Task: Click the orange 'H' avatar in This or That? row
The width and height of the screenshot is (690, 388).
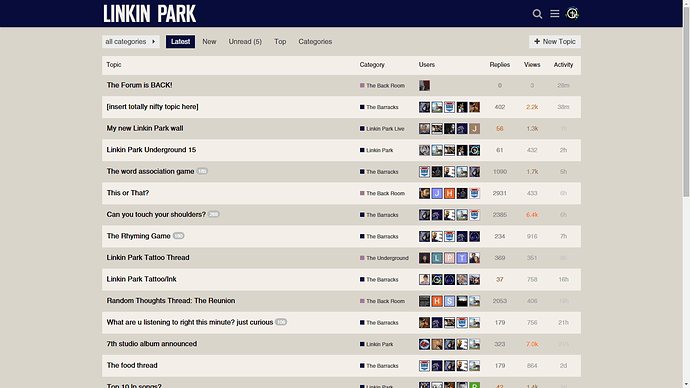Action: [449, 193]
